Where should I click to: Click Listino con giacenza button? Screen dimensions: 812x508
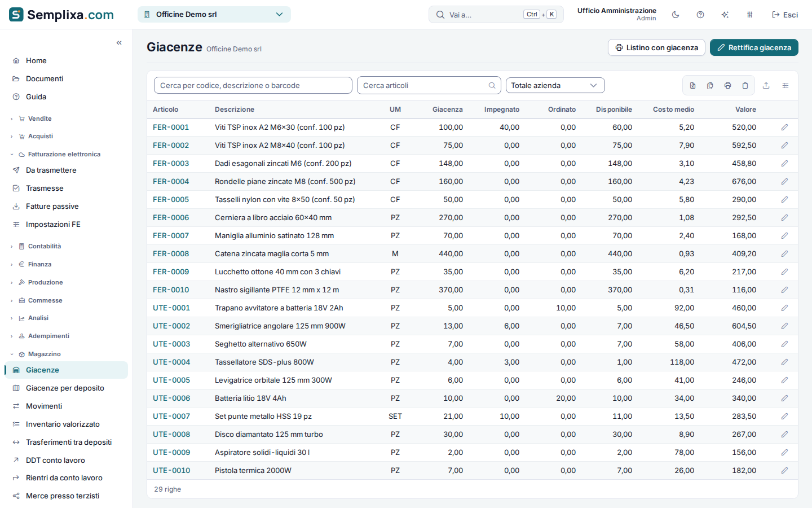656,47
